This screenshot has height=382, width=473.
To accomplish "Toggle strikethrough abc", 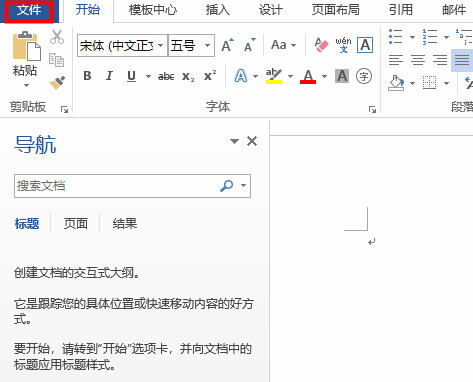I will tap(166, 77).
